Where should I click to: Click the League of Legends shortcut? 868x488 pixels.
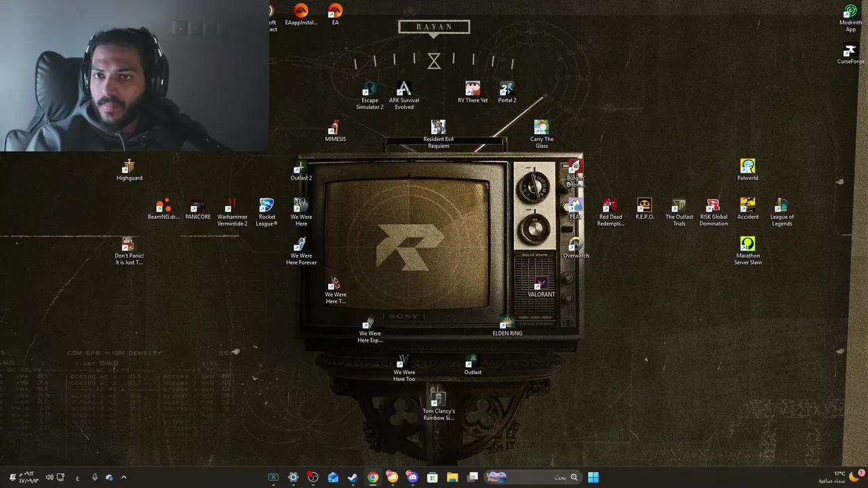pos(782,213)
